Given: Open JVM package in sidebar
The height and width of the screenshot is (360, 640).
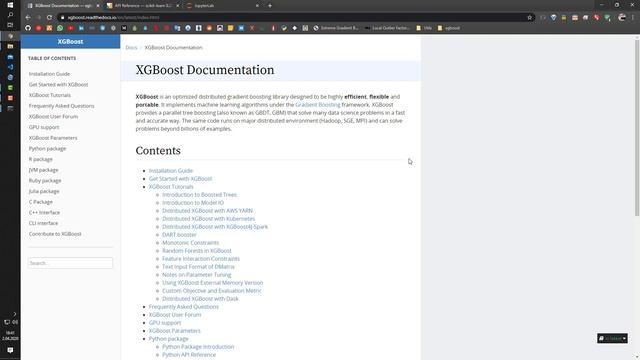Looking at the screenshot, I should 43,170.
